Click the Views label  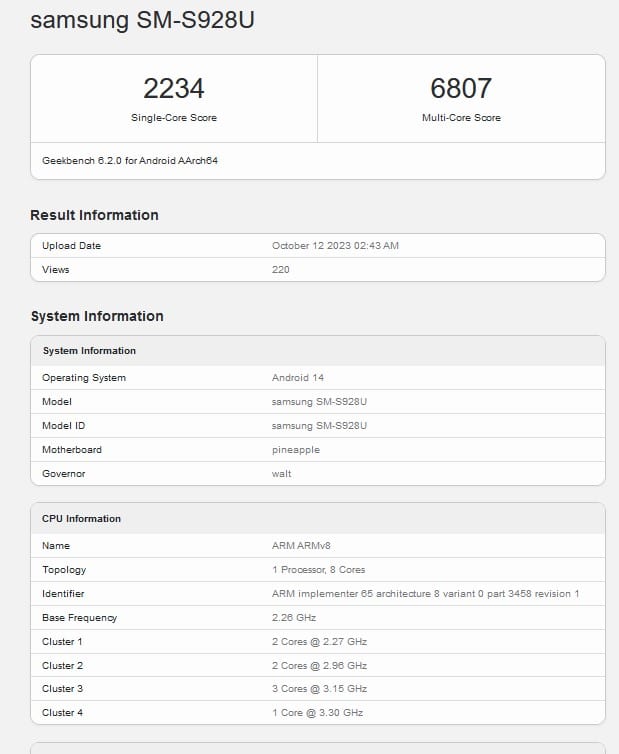55,270
